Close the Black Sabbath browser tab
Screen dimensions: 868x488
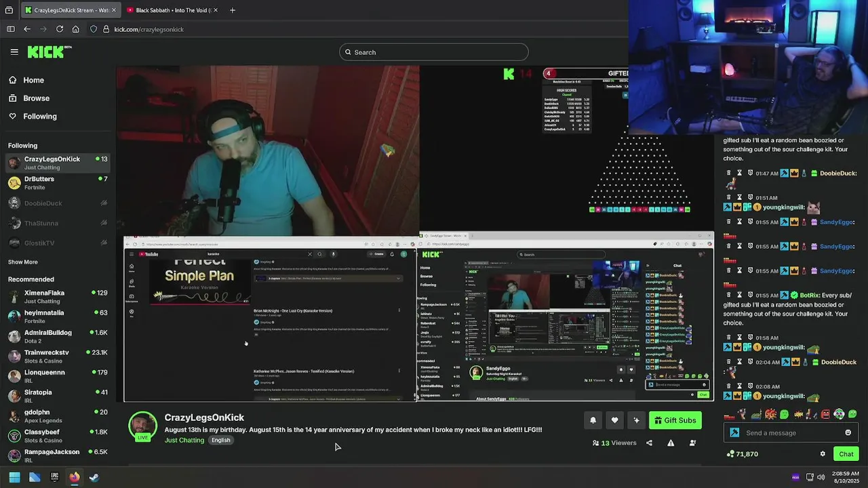coord(216,10)
